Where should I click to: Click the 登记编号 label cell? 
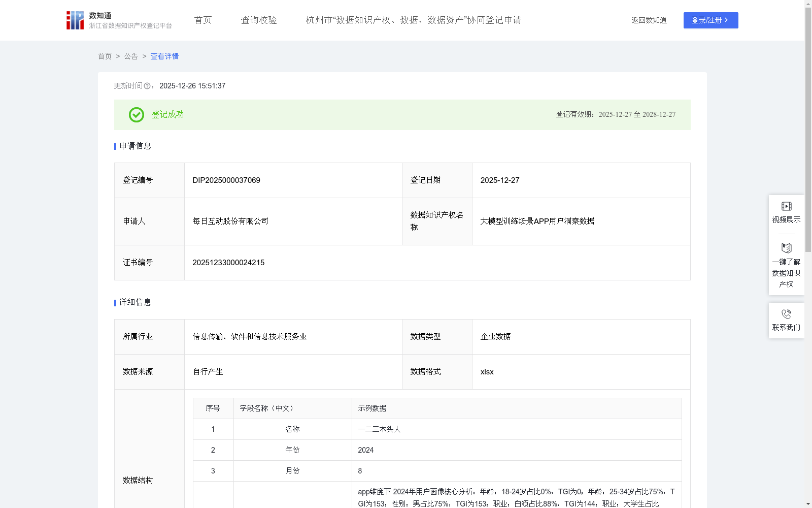pyautogui.click(x=149, y=180)
